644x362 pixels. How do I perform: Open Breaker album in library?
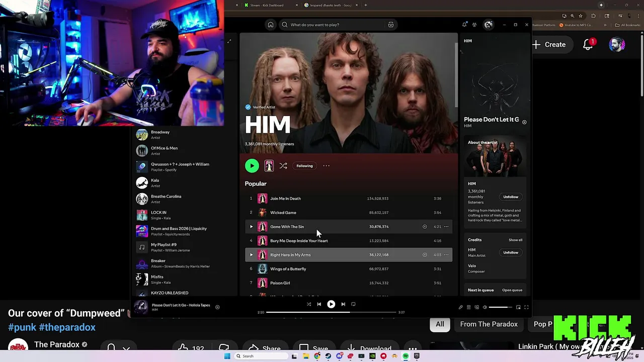click(x=184, y=263)
